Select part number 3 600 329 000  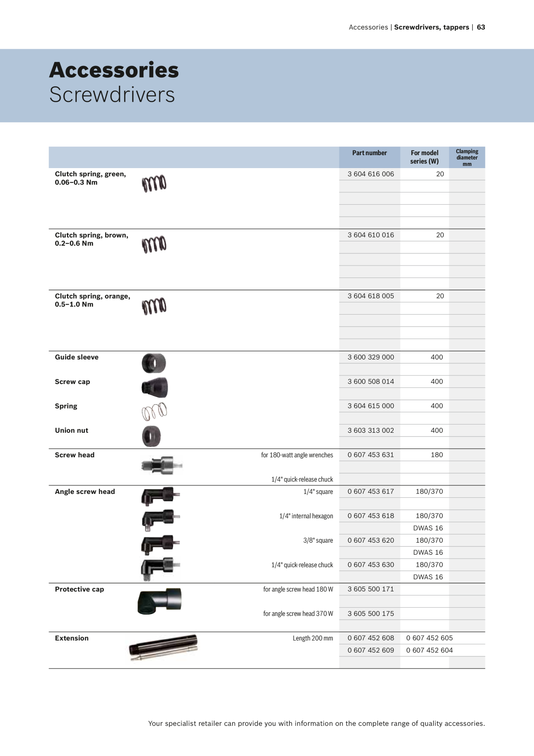pyautogui.click(x=371, y=357)
